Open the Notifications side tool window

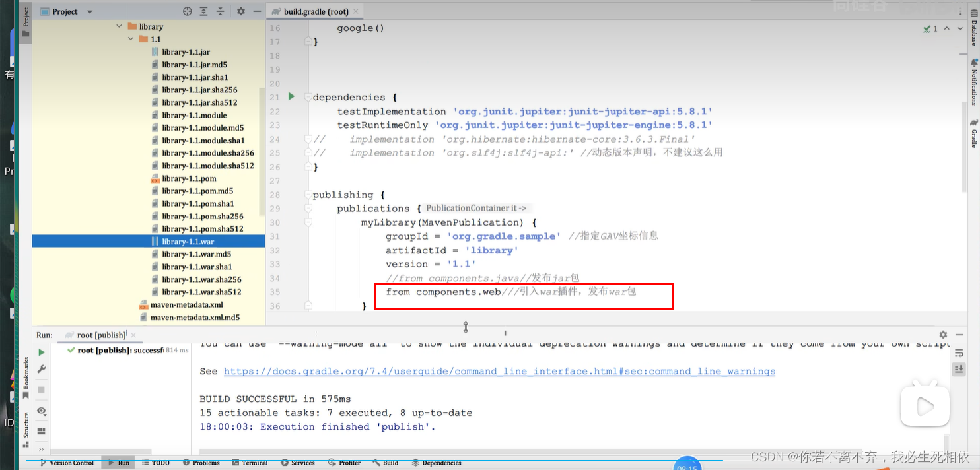click(x=973, y=82)
